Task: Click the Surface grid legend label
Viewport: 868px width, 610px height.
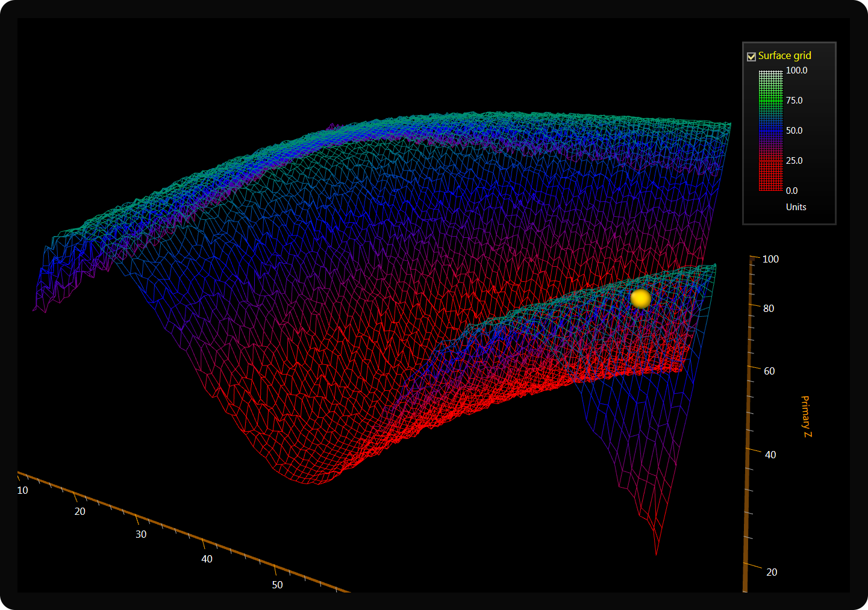Action: point(784,55)
